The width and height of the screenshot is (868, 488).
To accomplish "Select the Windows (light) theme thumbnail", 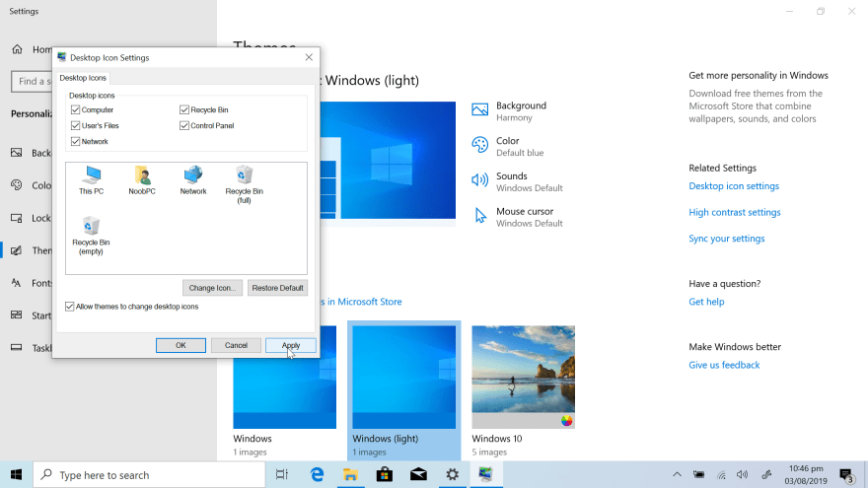I will point(404,377).
